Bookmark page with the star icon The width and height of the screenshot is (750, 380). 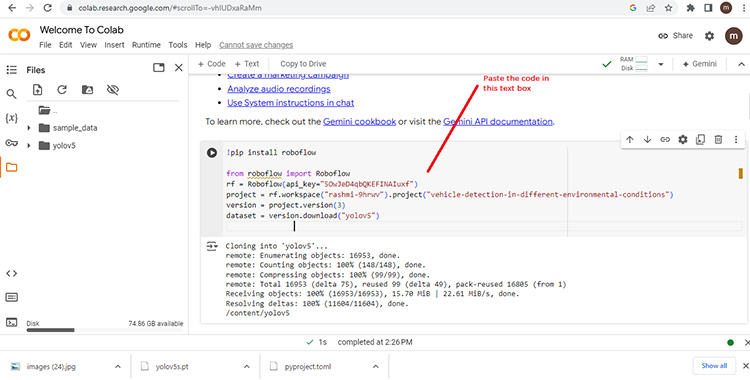click(x=668, y=8)
